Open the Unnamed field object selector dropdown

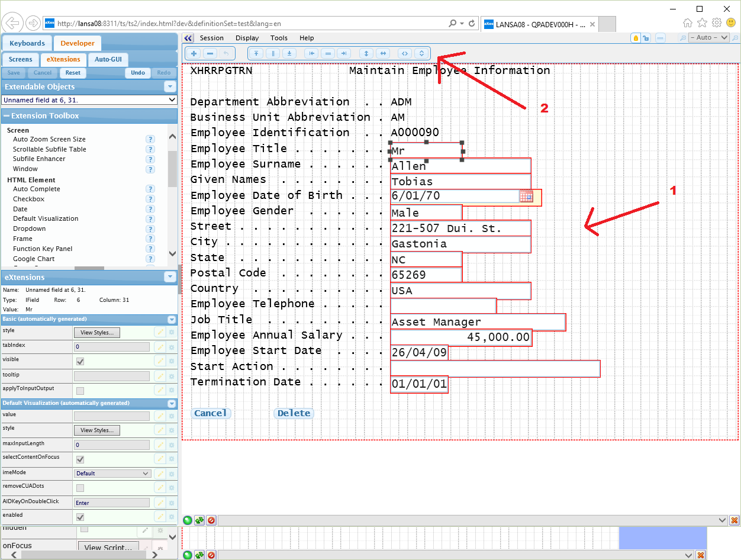[x=89, y=101]
